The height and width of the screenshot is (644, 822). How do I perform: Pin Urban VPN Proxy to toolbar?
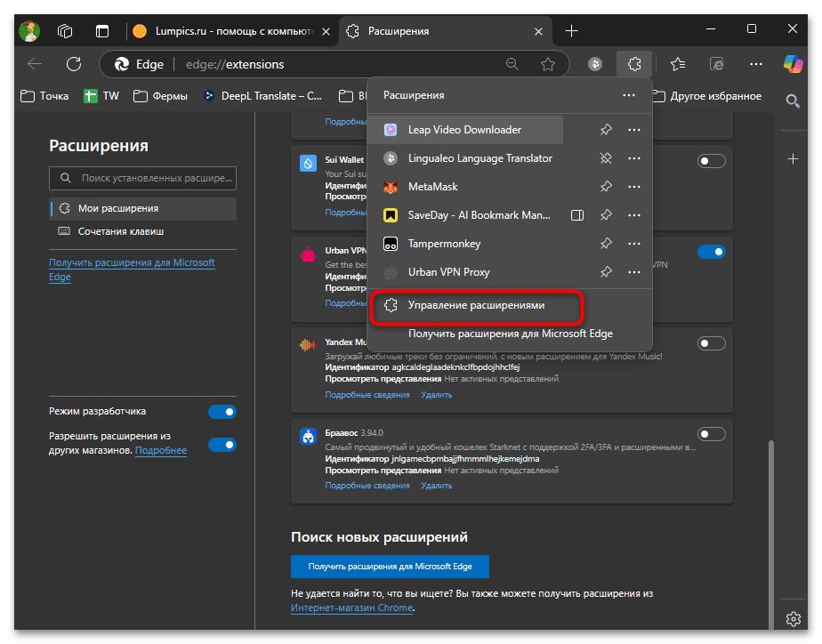pyautogui.click(x=606, y=272)
